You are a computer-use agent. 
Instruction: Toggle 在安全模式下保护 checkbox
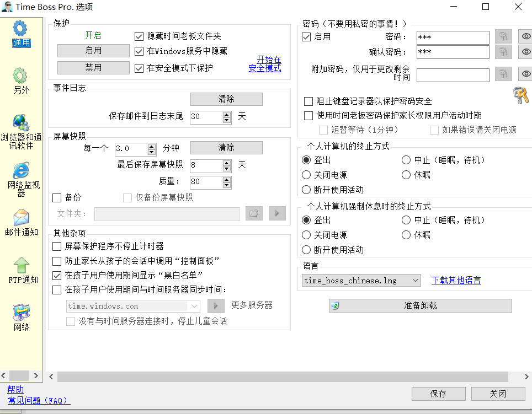click(139, 68)
